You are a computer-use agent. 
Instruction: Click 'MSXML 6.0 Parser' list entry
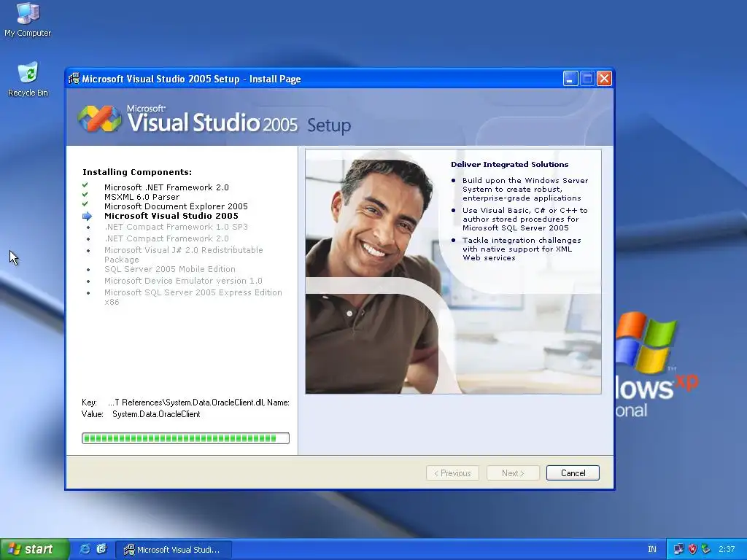(142, 197)
